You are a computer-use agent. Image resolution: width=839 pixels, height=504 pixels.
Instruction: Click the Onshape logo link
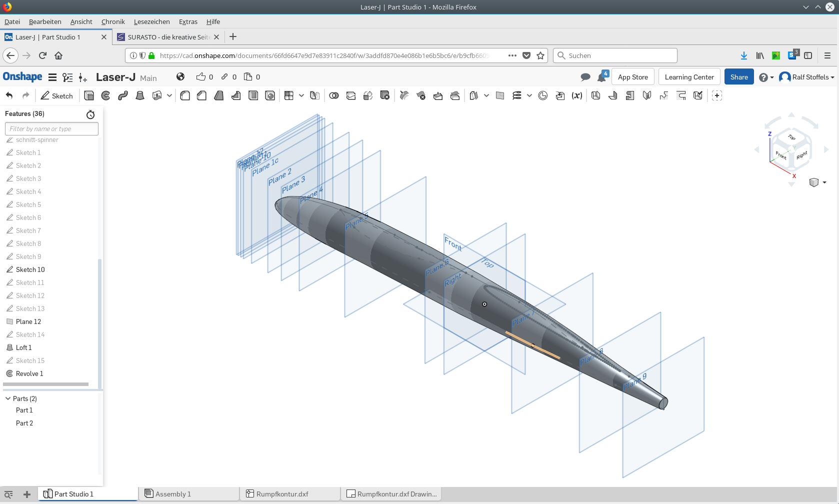point(22,76)
